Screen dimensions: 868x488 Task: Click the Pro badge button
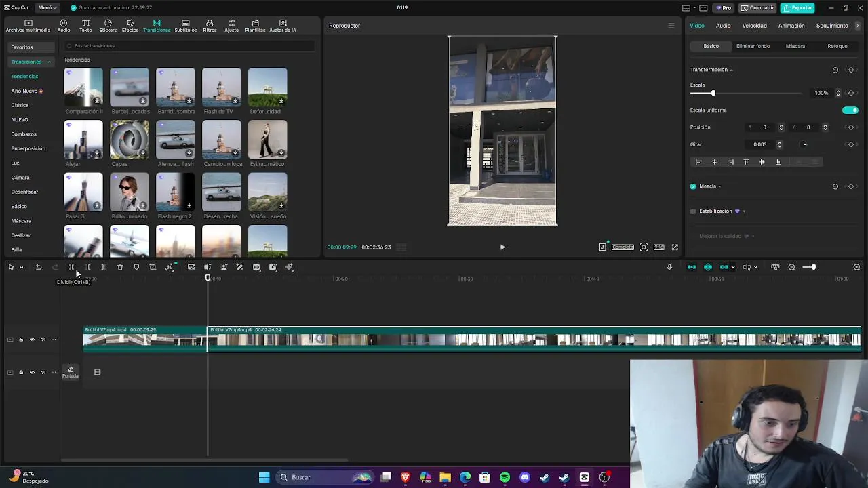[x=723, y=8]
